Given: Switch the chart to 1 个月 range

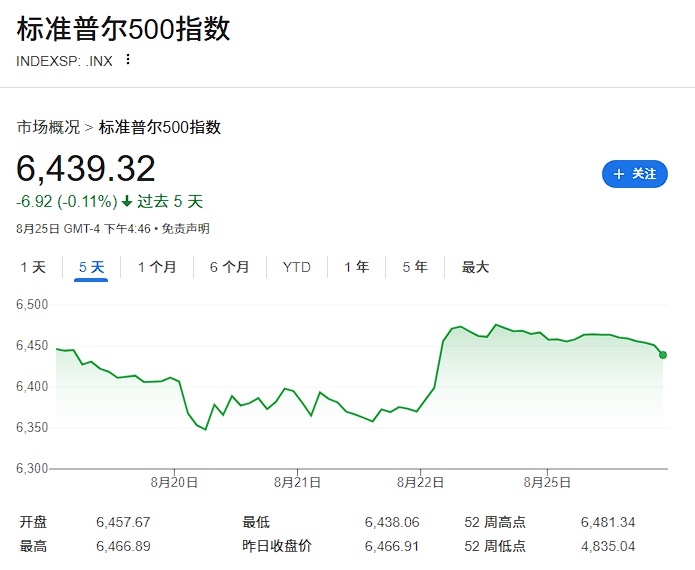Looking at the screenshot, I should (x=157, y=267).
